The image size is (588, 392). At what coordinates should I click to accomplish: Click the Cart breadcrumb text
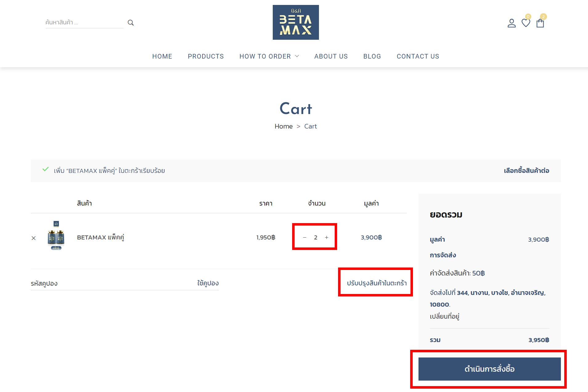click(x=310, y=126)
